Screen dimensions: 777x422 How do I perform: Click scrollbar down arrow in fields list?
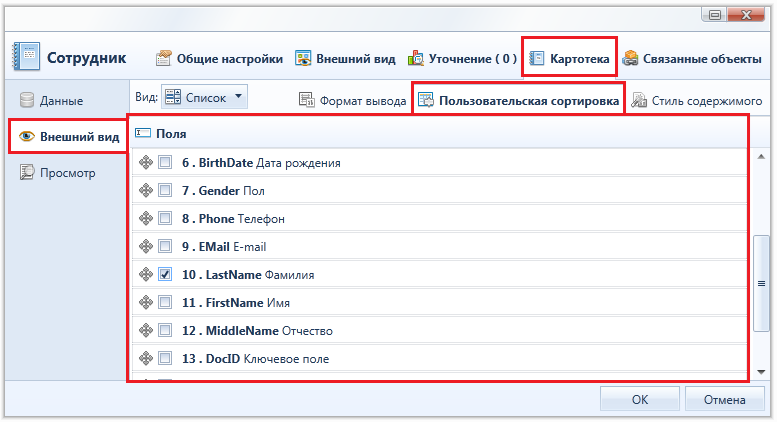pyautogui.click(x=762, y=372)
